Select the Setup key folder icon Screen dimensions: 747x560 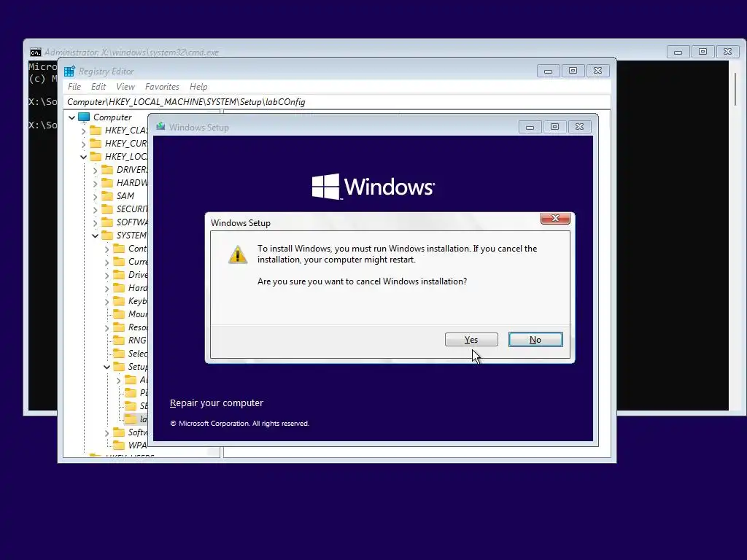click(119, 367)
